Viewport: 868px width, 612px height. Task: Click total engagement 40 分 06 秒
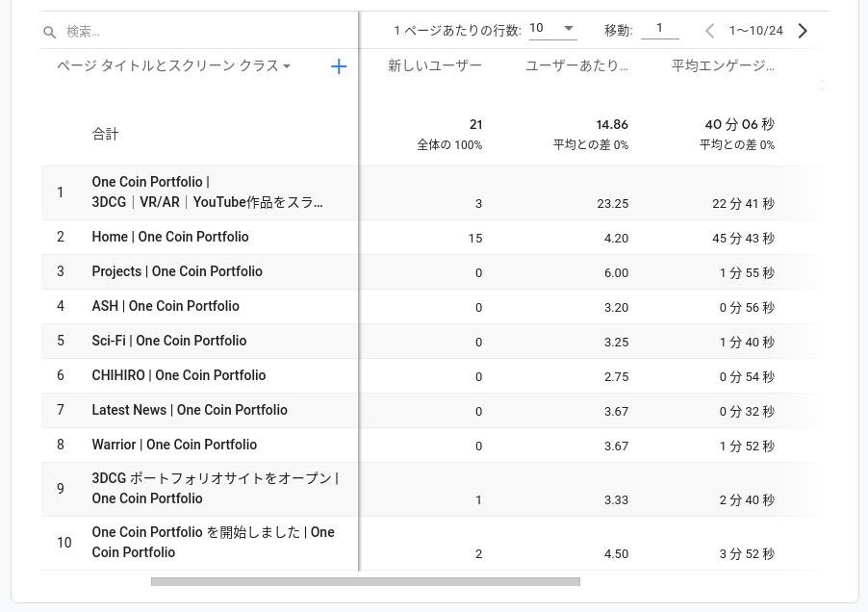[740, 124]
